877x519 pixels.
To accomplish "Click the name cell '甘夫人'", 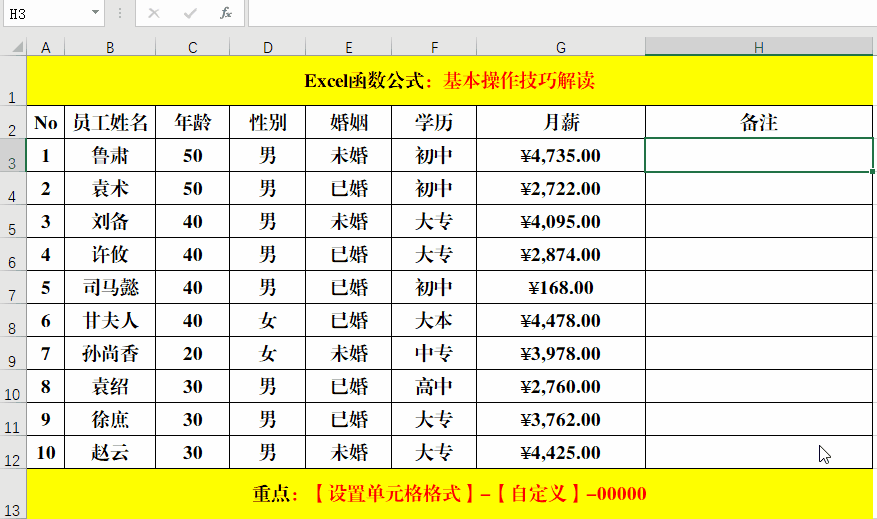I will 110,320.
